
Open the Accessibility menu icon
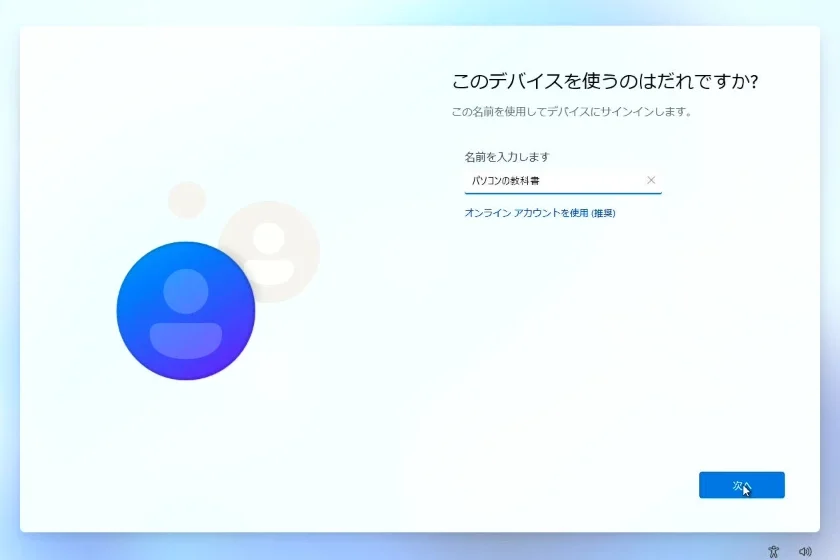pos(773,551)
